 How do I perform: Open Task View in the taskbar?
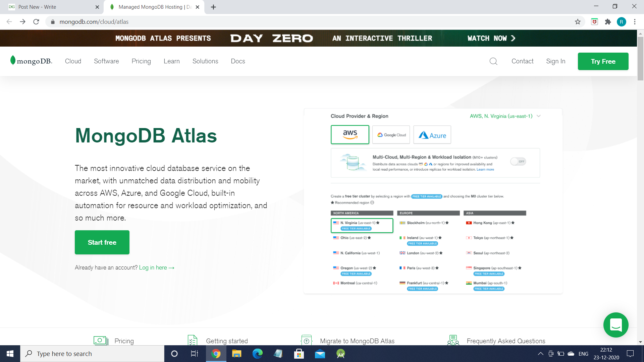pyautogui.click(x=195, y=354)
